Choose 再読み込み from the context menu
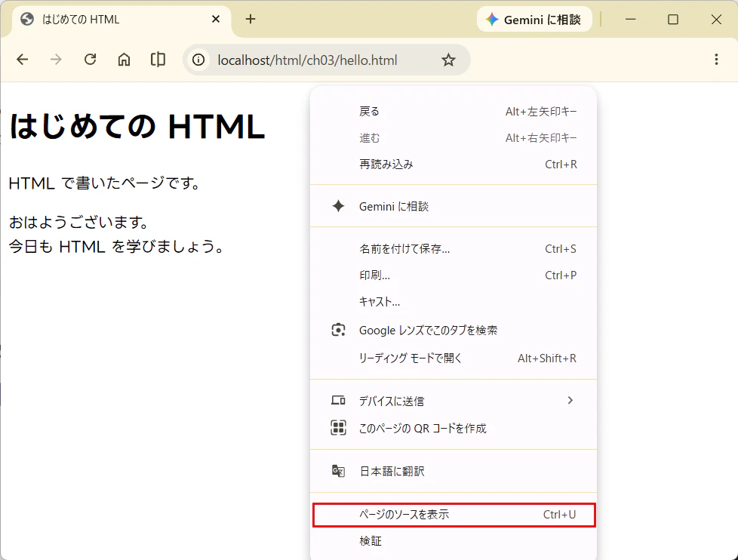Image resolution: width=738 pixels, height=560 pixels. 454,165
